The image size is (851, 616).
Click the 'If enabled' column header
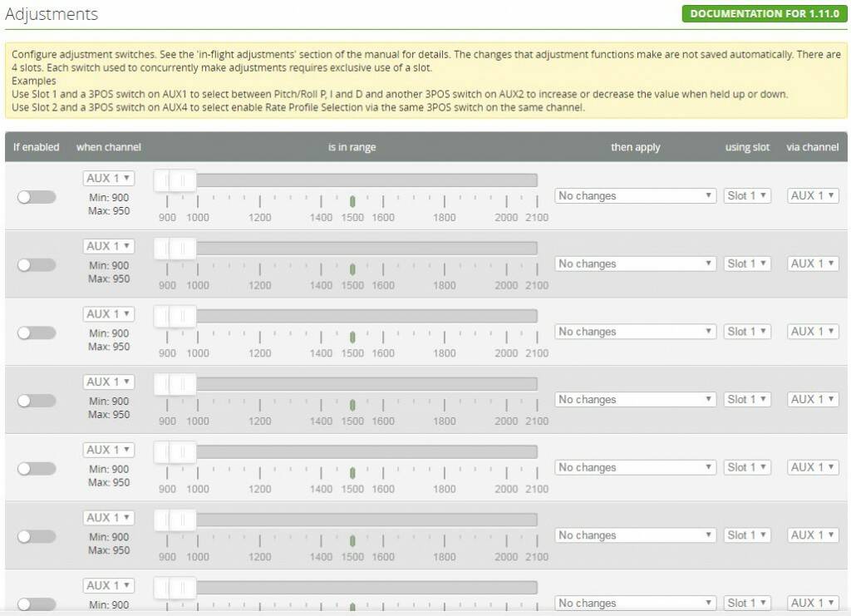point(37,147)
